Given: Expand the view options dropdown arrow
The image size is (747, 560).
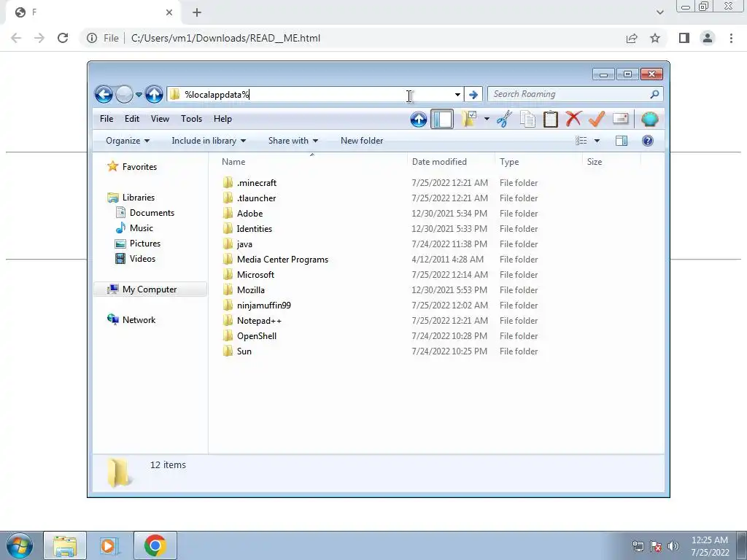Looking at the screenshot, I should coord(597,141).
